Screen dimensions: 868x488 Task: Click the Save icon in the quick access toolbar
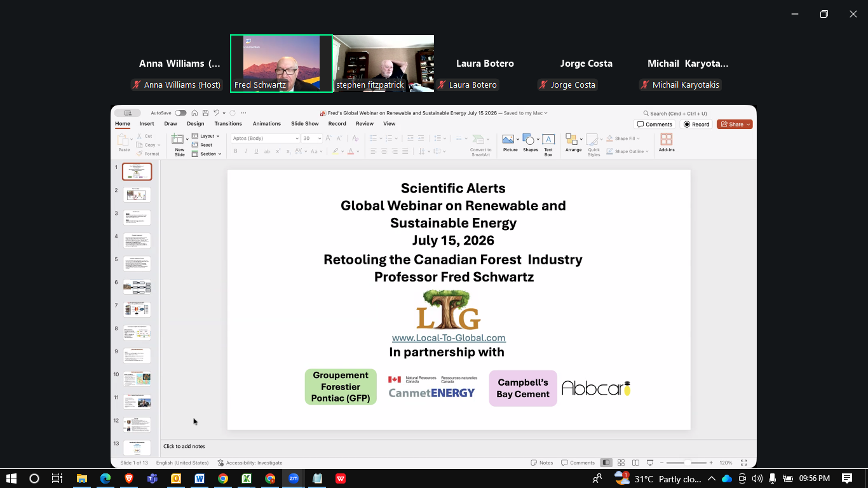coord(205,113)
